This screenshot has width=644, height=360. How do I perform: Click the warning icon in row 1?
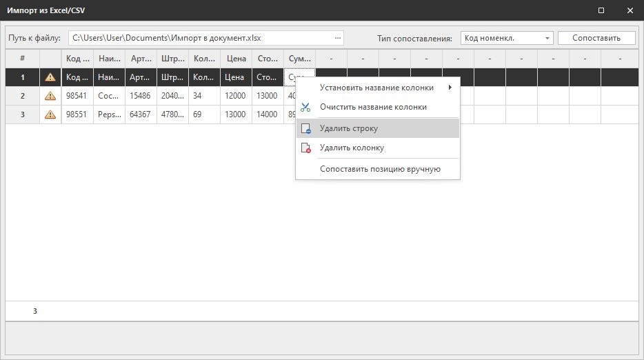(50, 77)
